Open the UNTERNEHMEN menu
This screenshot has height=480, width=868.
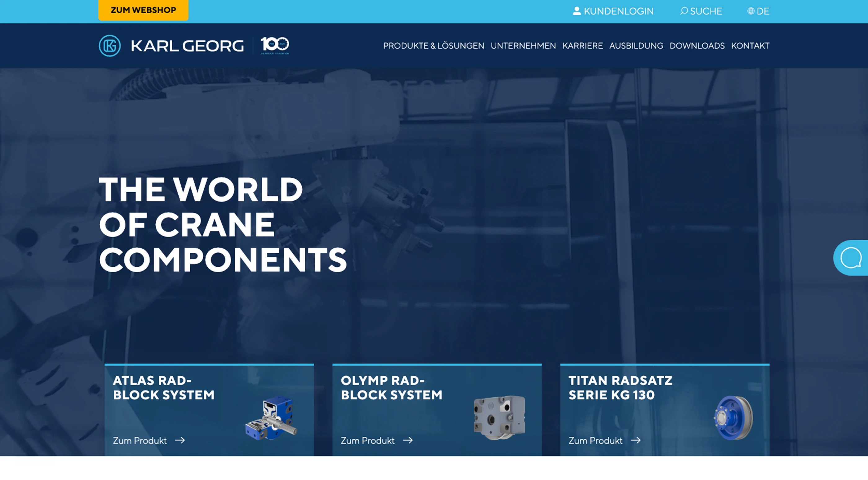[x=523, y=46]
